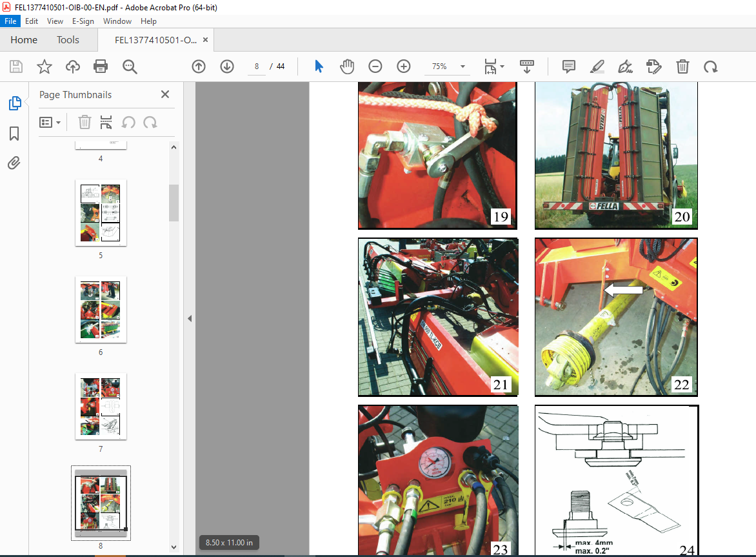This screenshot has height=557, width=756.
Task: Click figure 21 machine hoses photo
Action: tap(438, 317)
